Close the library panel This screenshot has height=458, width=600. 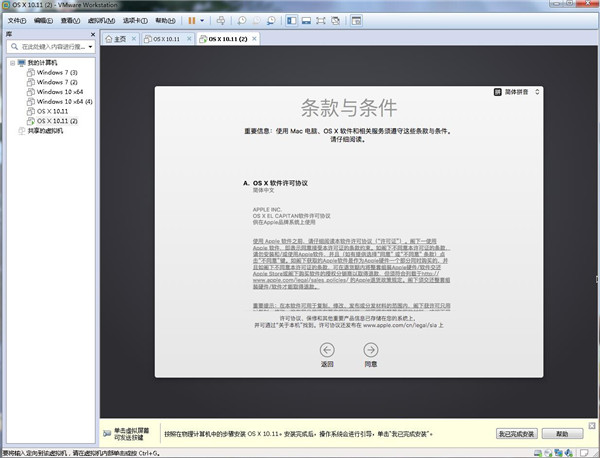(93, 34)
